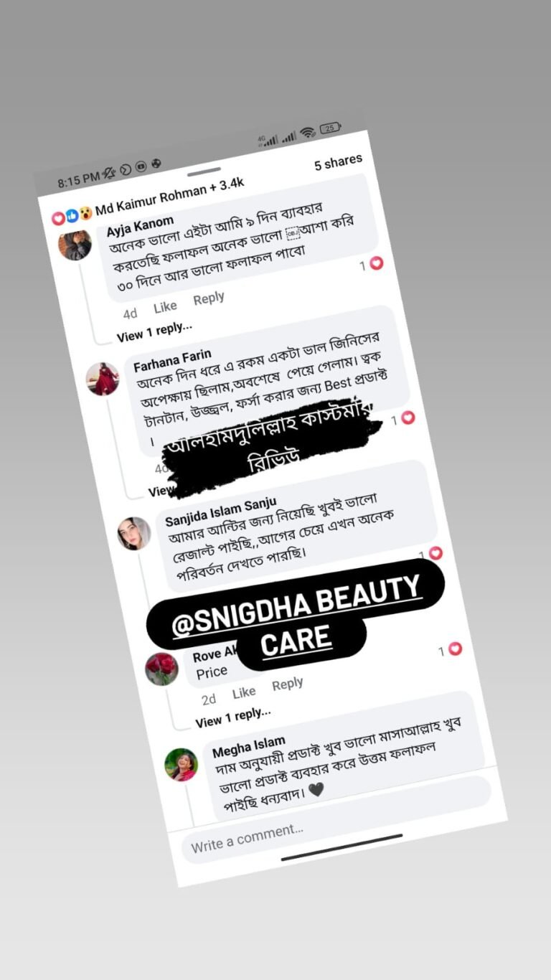Click the Wi-Fi icon in the status bar
The image size is (551, 980).
tap(308, 133)
